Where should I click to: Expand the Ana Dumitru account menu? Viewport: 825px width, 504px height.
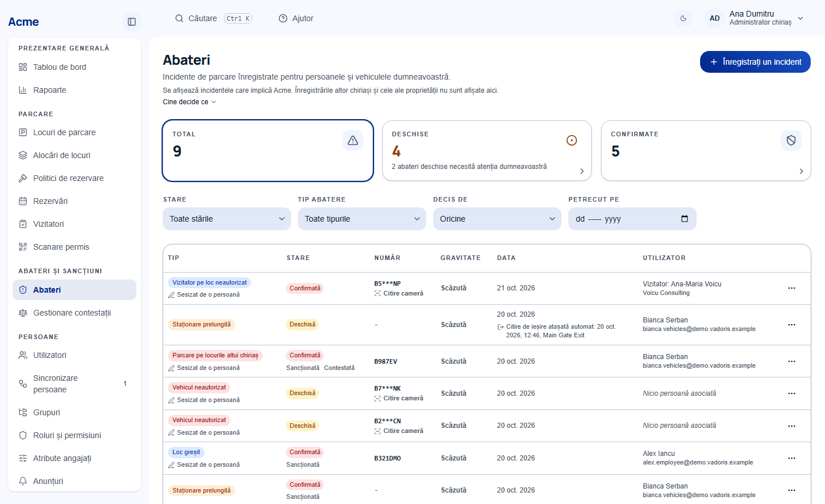(x=756, y=18)
